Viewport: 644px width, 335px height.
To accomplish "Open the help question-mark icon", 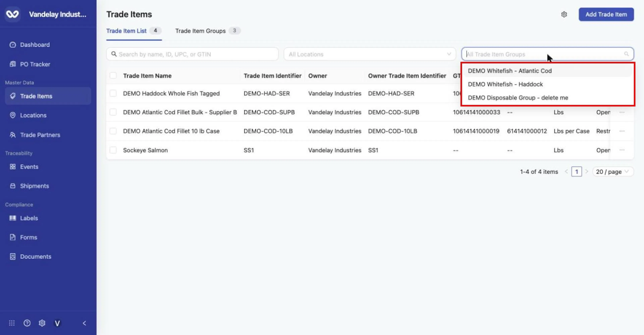I will pyautogui.click(x=27, y=323).
